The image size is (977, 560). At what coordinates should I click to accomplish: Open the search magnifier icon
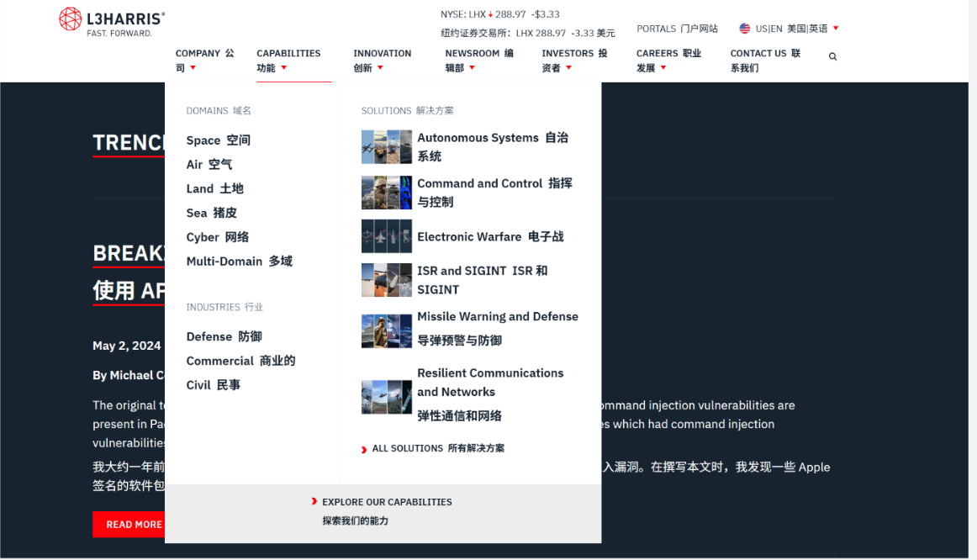(832, 57)
